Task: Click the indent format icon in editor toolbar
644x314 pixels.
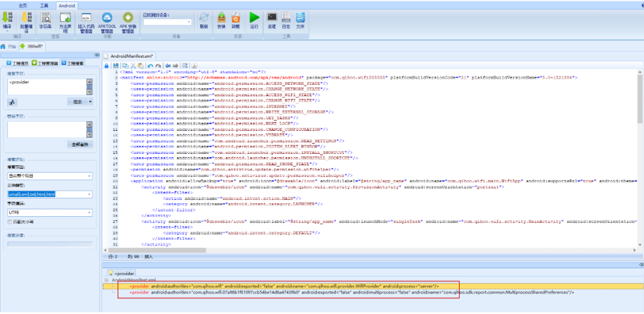Action: (185, 66)
